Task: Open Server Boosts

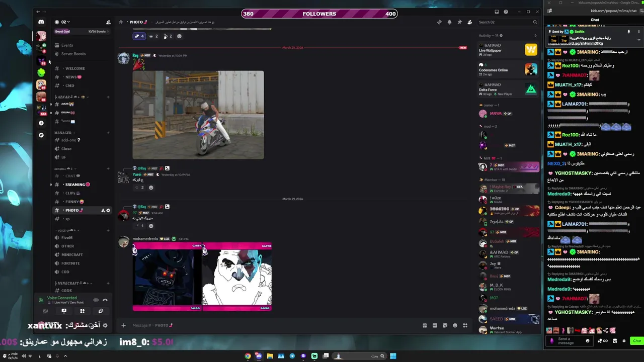Action: [x=80, y=54]
